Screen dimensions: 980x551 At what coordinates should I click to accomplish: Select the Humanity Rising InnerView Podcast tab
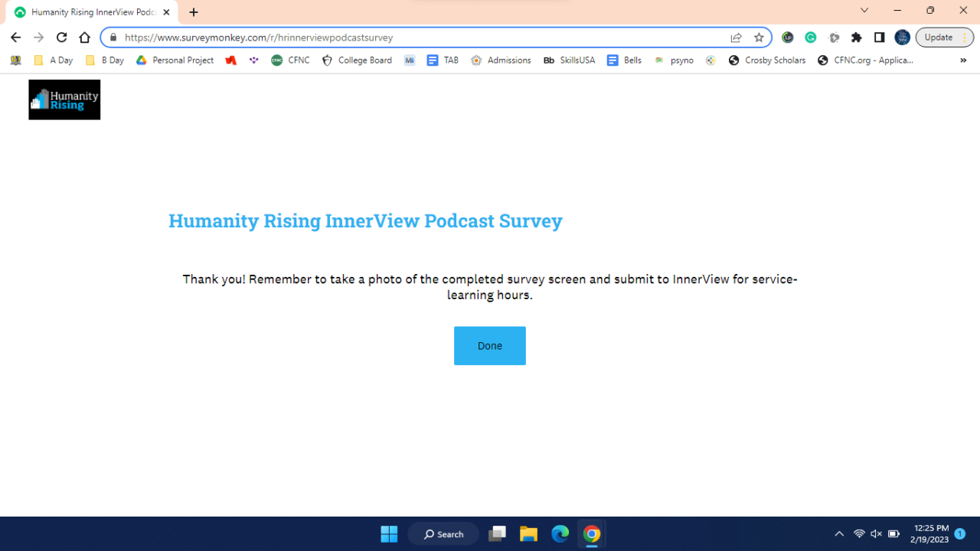coord(92,12)
